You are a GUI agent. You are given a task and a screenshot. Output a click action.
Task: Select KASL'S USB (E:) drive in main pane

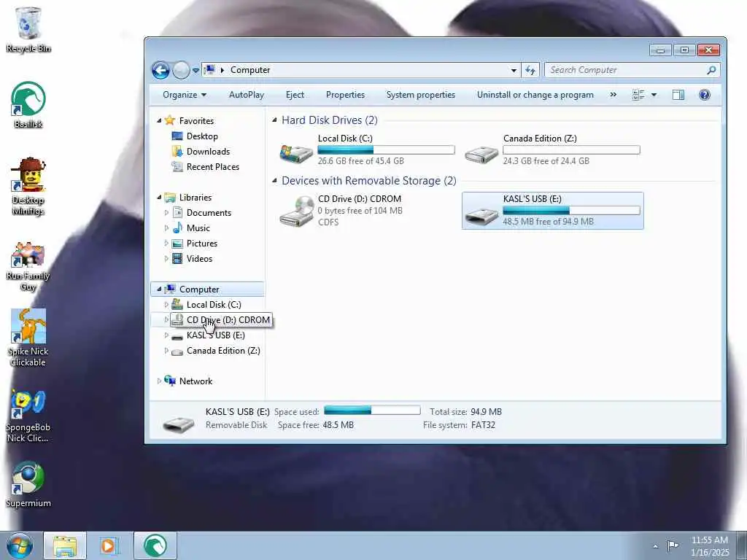pyautogui.click(x=553, y=211)
